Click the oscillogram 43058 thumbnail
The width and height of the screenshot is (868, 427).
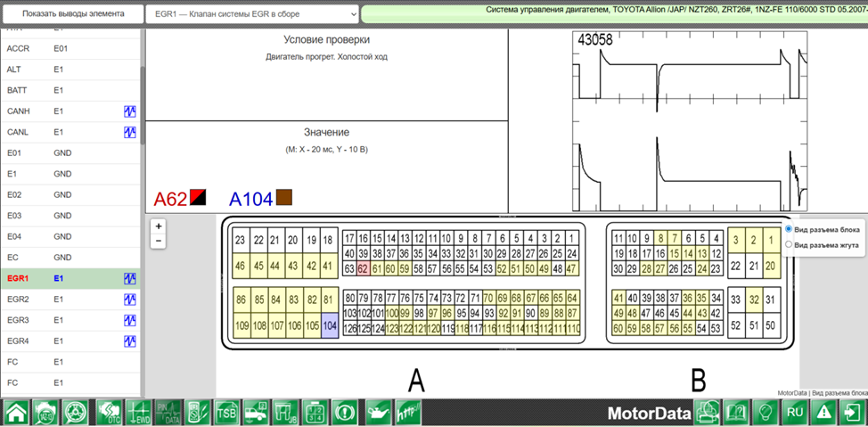click(690, 120)
